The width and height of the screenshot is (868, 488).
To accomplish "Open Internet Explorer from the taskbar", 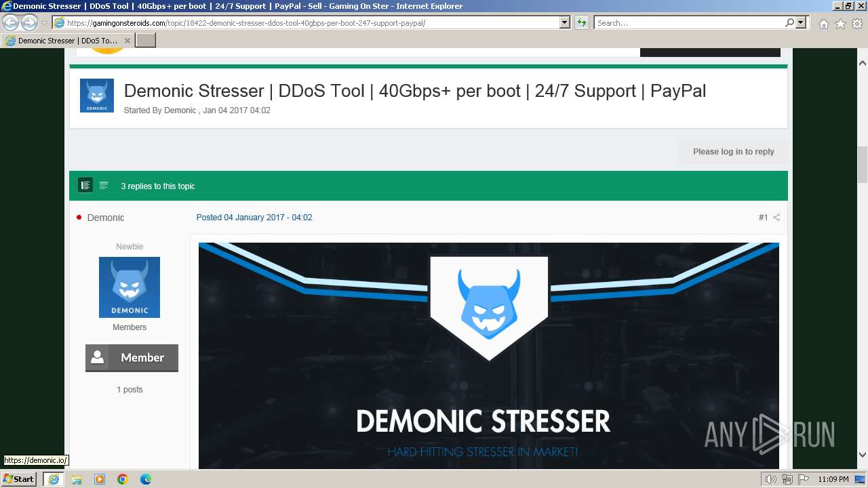I will click(x=54, y=479).
